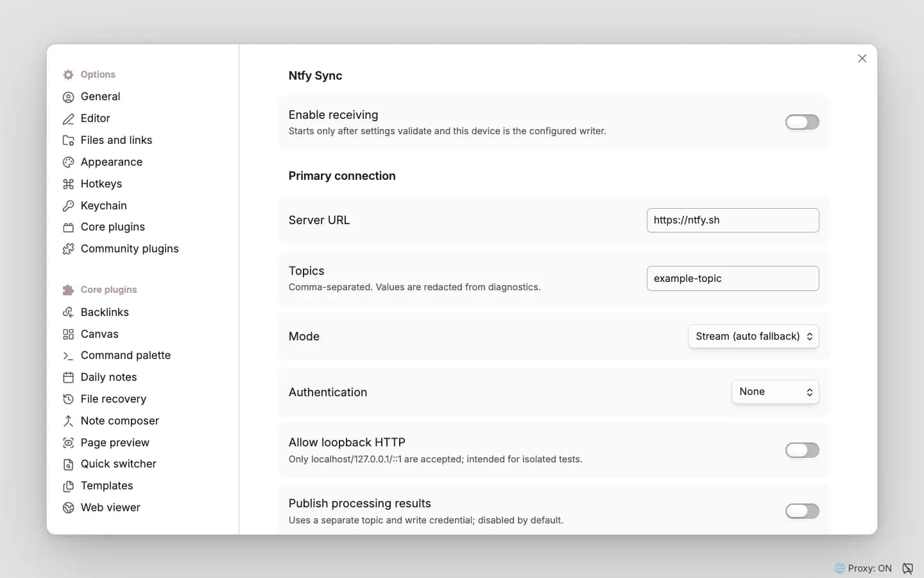Click the Core plugins box icon
Screen dimensions: 924x578
(x=69, y=227)
